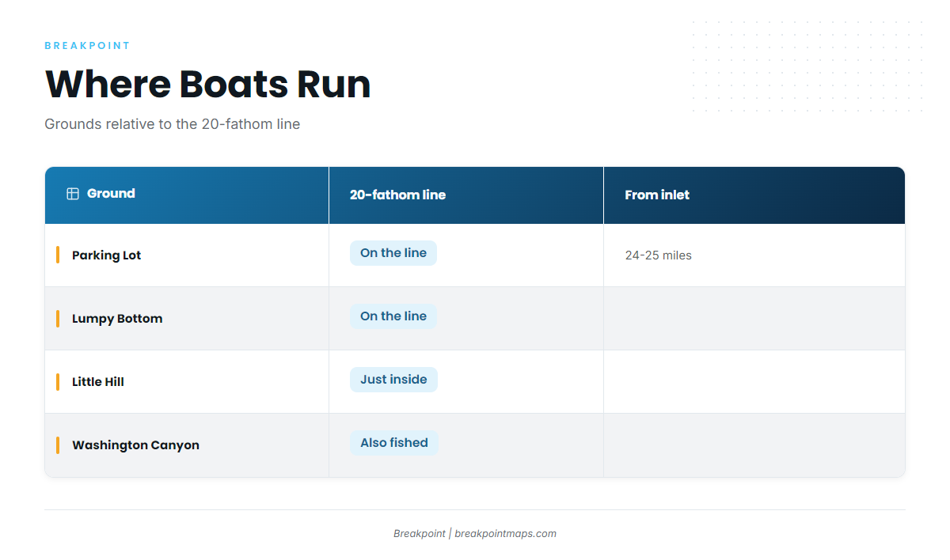
Task: Select the subtitle about the 20-fathom line
Action: click(x=173, y=124)
